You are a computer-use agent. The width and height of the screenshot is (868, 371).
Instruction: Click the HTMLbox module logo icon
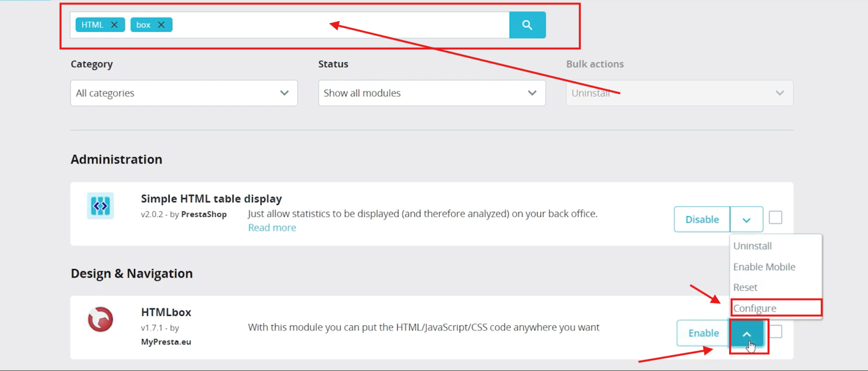pyautogui.click(x=100, y=319)
